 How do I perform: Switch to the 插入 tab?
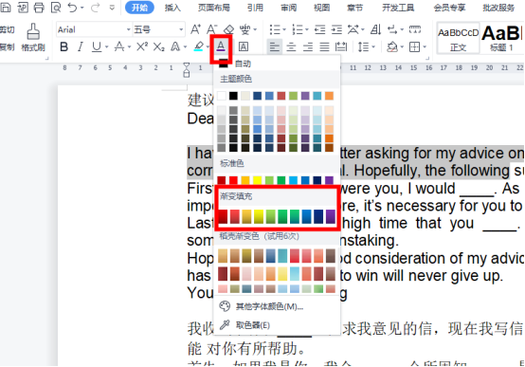click(x=172, y=7)
